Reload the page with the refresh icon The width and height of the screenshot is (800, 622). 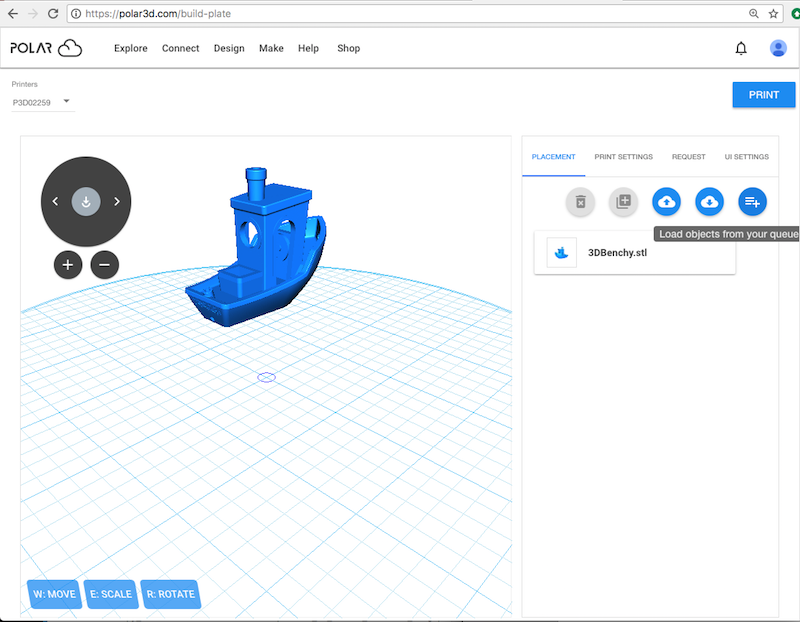(x=53, y=14)
